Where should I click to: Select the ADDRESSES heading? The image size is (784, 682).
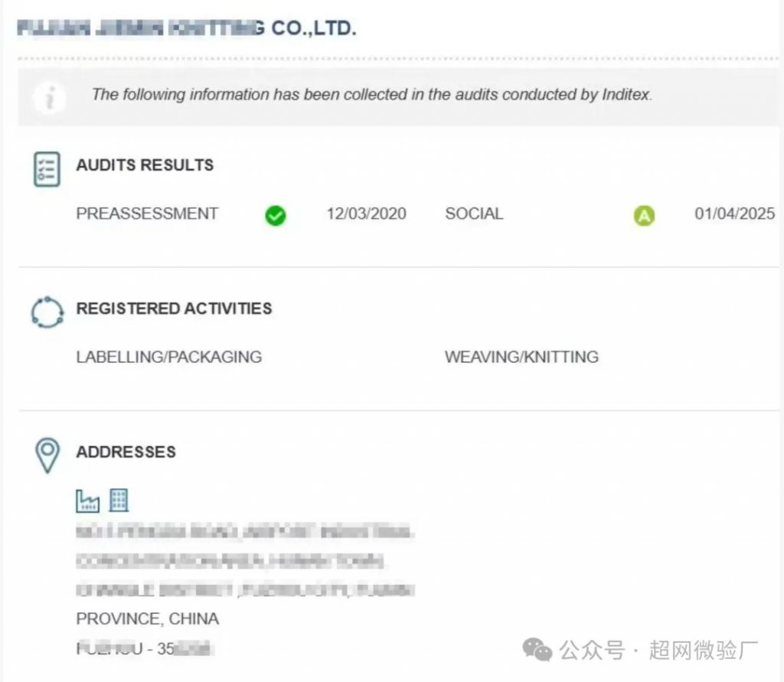(126, 452)
